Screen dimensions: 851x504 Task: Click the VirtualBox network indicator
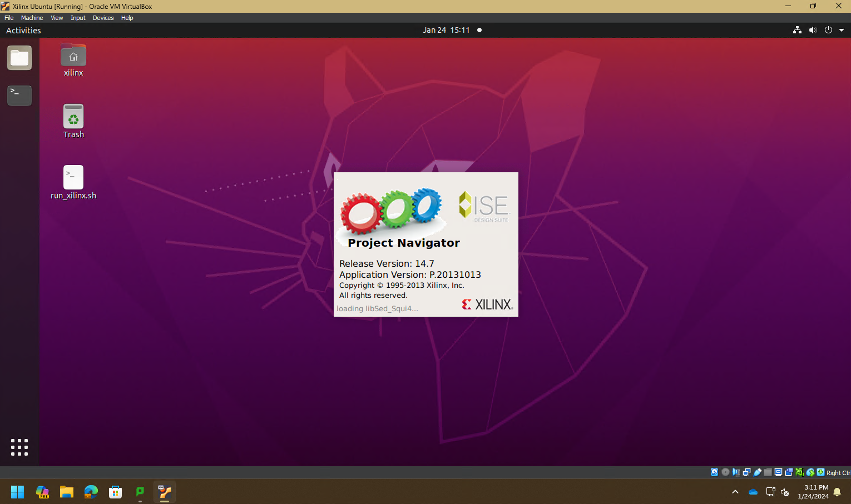(x=746, y=472)
